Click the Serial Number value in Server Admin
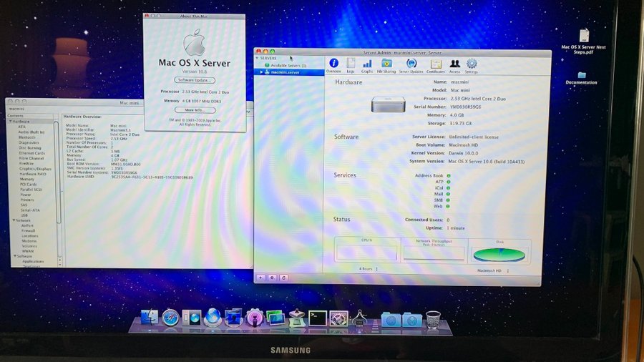Viewport: 644px width, 362px height. [x=465, y=107]
